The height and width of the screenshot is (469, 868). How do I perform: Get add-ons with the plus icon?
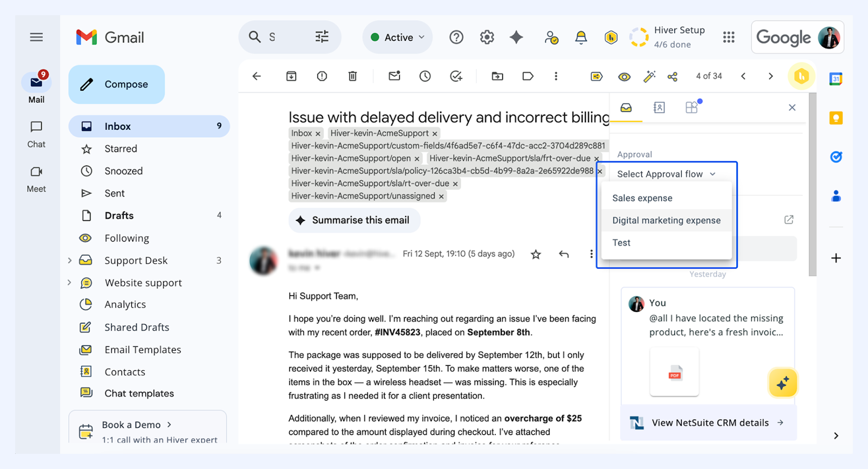836,258
